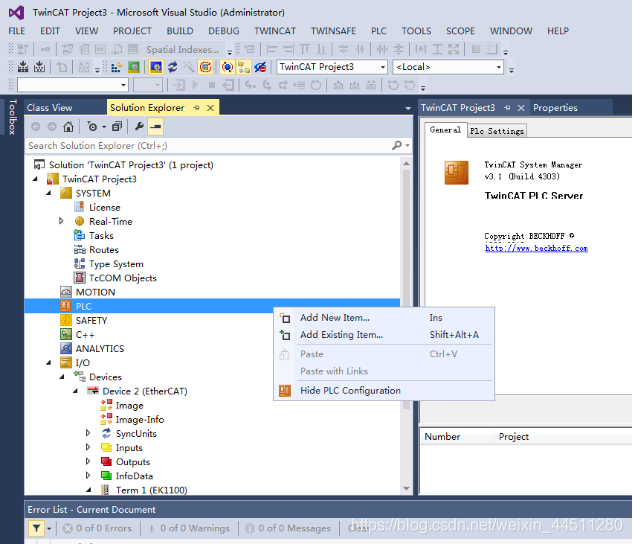Toggle the 0 of 0 Messages filter
Screen dimensions: 633x544
tap(288, 528)
